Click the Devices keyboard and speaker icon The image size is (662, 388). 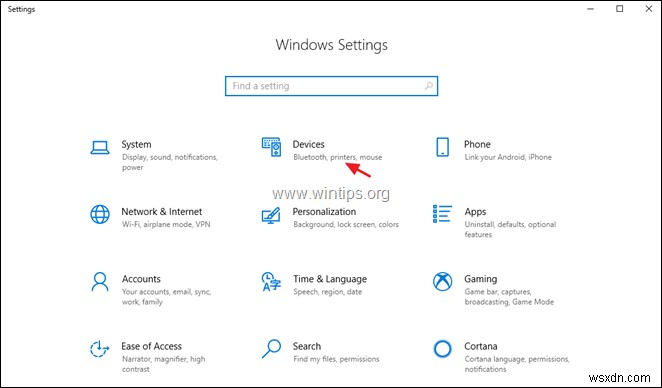271,147
